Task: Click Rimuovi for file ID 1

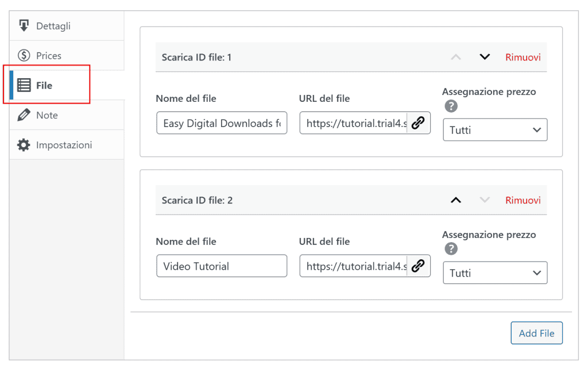Action: (523, 57)
